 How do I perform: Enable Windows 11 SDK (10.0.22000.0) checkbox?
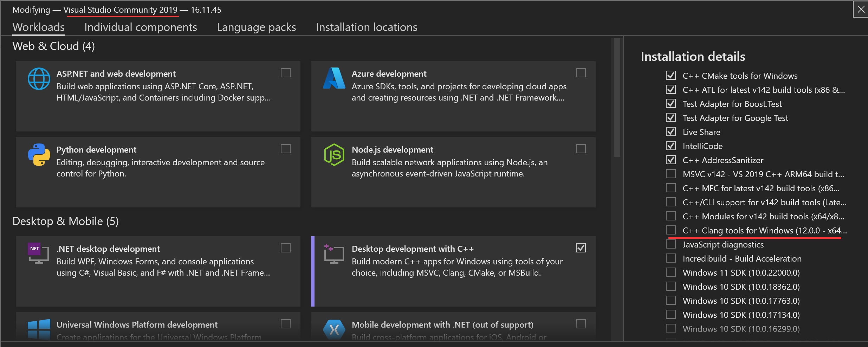[671, 272]
